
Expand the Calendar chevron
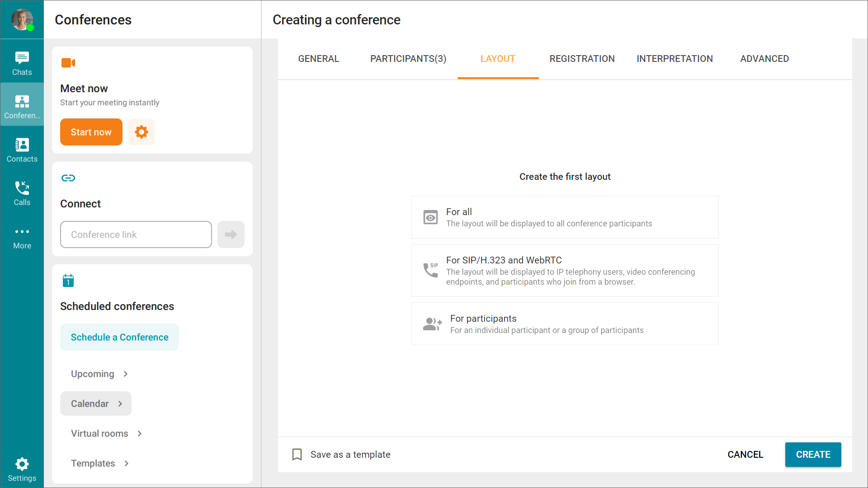(x=120, y=404)
